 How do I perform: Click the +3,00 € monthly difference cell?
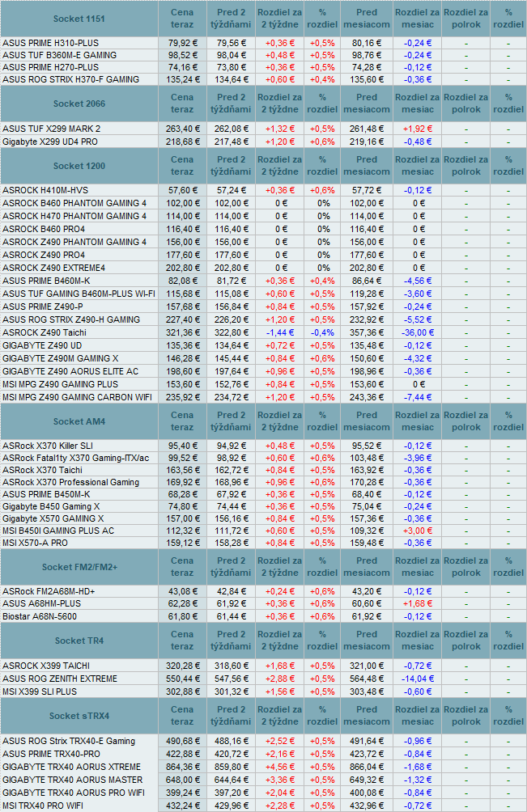point(417,531)
